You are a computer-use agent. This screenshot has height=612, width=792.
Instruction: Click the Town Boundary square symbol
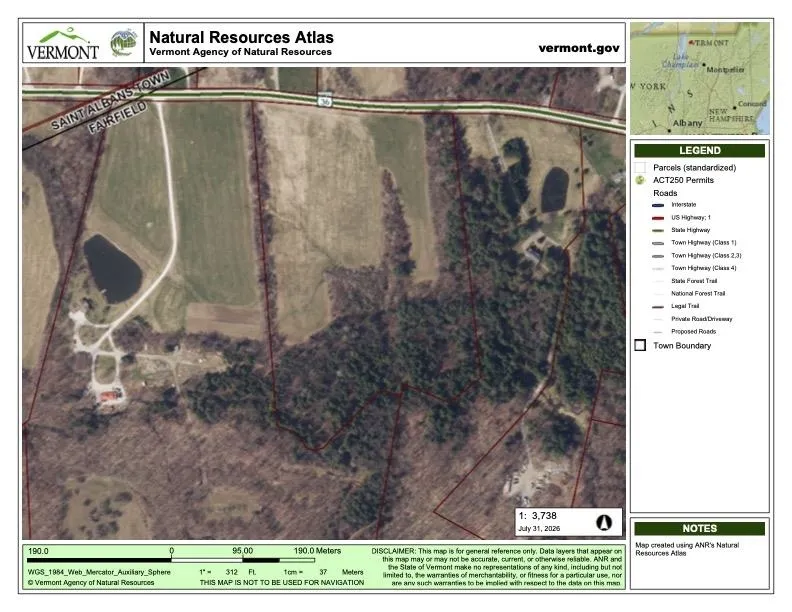click(640, 345)
